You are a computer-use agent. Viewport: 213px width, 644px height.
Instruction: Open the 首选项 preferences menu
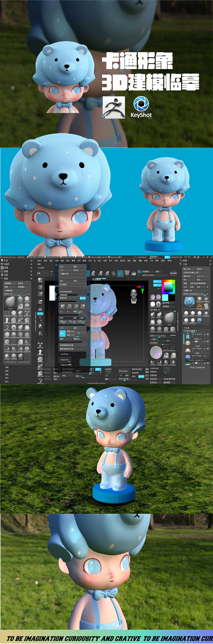122,261
